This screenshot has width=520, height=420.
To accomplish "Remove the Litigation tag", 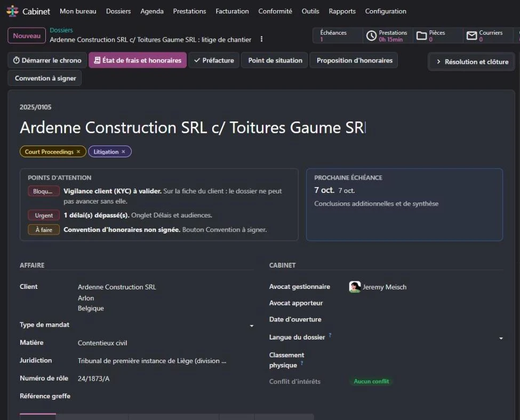I will coord(123,151).
